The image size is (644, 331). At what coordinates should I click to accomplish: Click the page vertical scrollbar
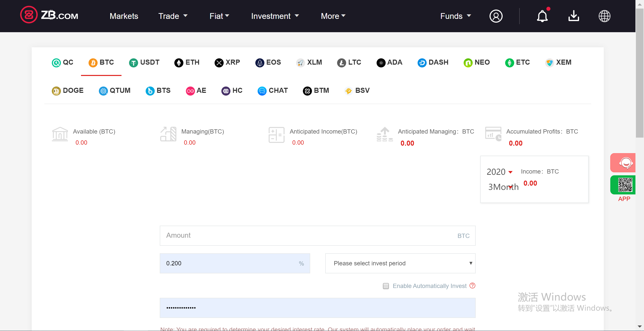point(639,73)
